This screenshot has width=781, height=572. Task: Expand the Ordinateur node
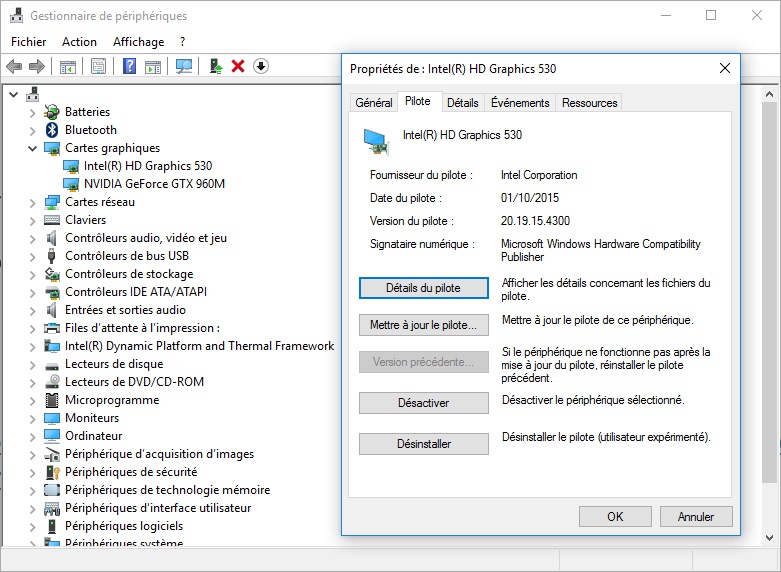click(x=32, y=436)
